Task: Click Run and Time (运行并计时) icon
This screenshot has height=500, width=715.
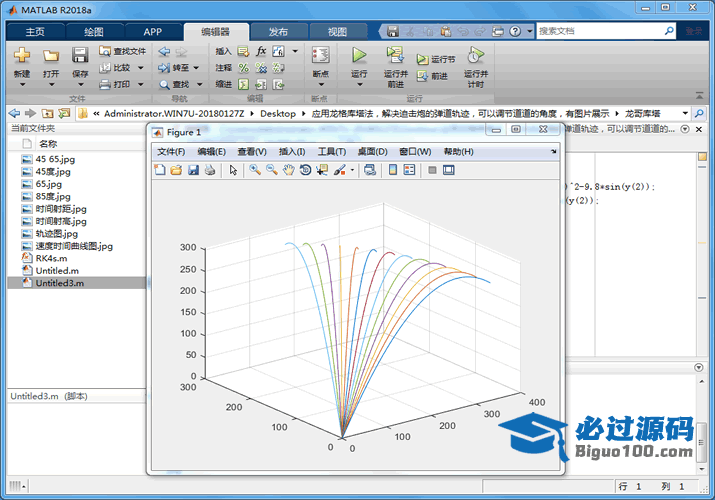Action: coord(476,55)
